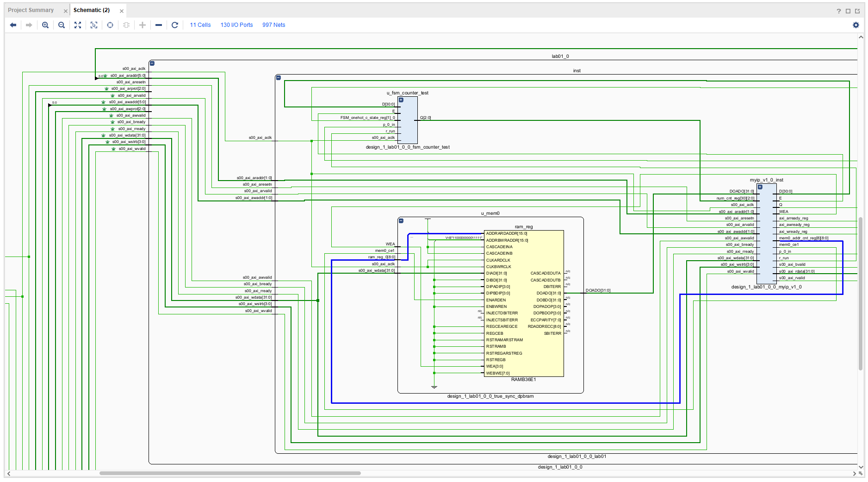
Task: Select the s00_axi_bvalid output pin
Action: click(x=792, y=264)
